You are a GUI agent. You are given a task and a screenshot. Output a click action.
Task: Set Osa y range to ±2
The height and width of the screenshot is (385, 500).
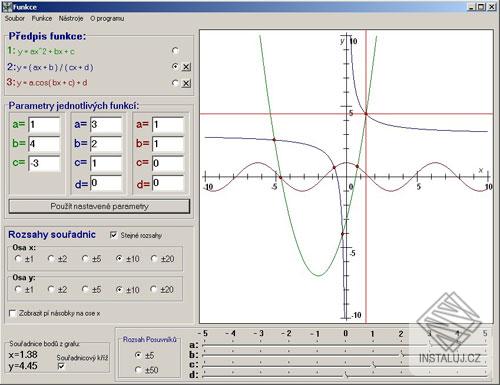(51, 289)
